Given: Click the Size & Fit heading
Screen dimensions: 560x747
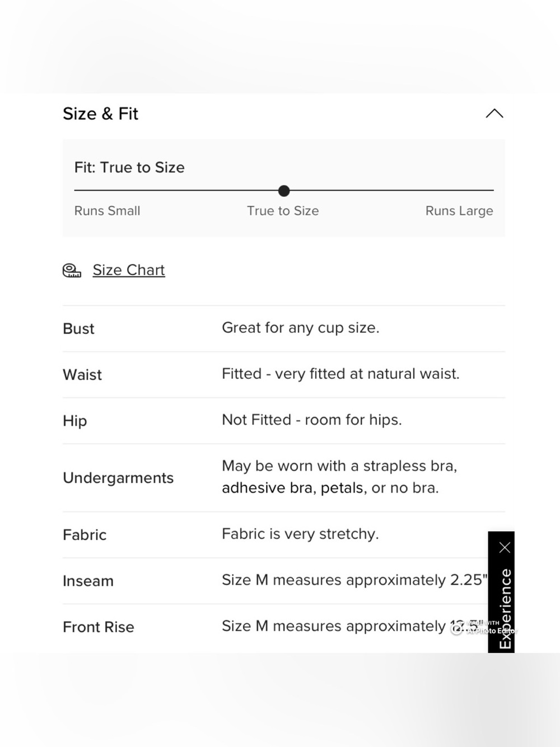Looking at the screenshot, I should pyautogui.click(x=100, y=114).
